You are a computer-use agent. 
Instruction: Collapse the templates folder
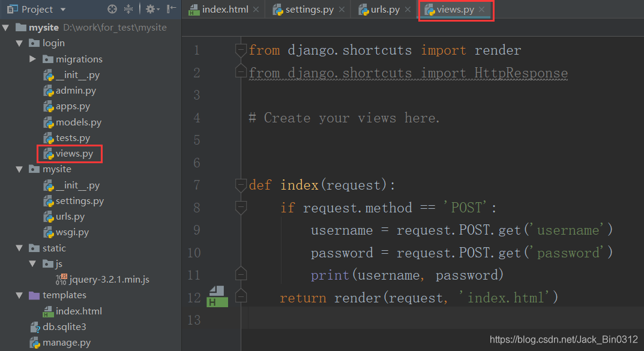click(x=19, y=295)
